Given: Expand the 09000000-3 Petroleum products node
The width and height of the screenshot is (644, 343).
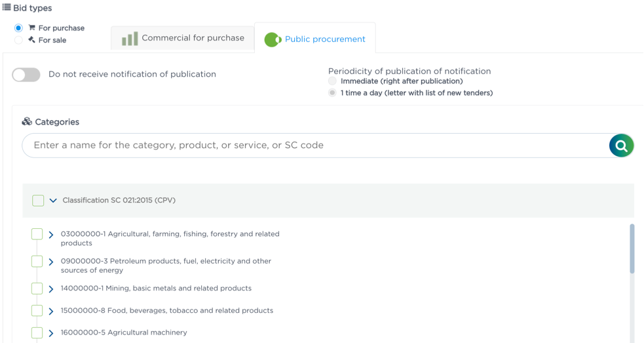Looking at the screenshot, I should click(51, 262).
